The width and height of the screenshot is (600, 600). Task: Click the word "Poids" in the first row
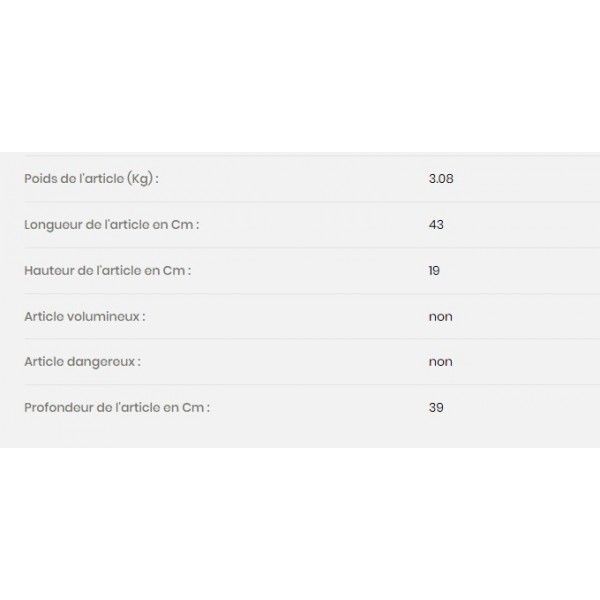(40, 179)
